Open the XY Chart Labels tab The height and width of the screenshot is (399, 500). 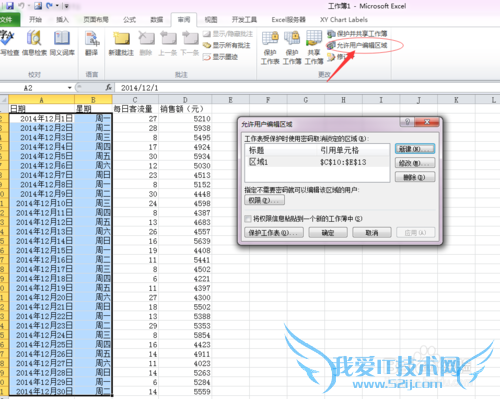click(x=344, y=19)
